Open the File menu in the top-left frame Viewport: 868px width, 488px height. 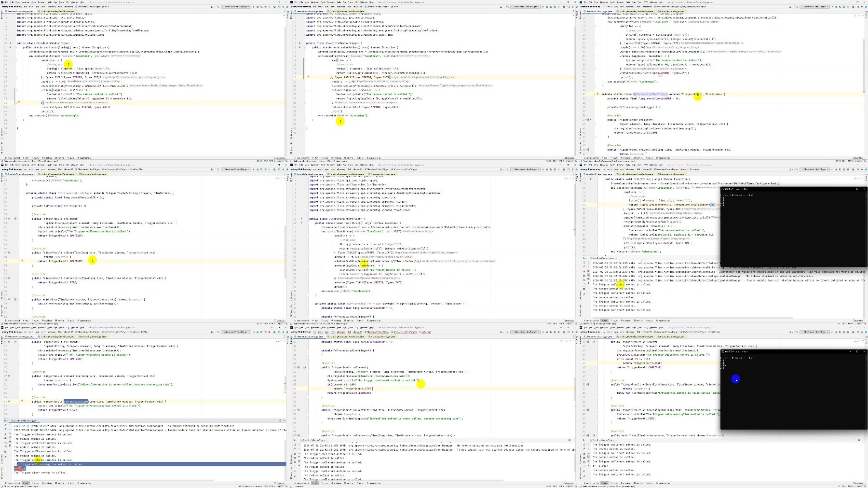pos(7,2)
